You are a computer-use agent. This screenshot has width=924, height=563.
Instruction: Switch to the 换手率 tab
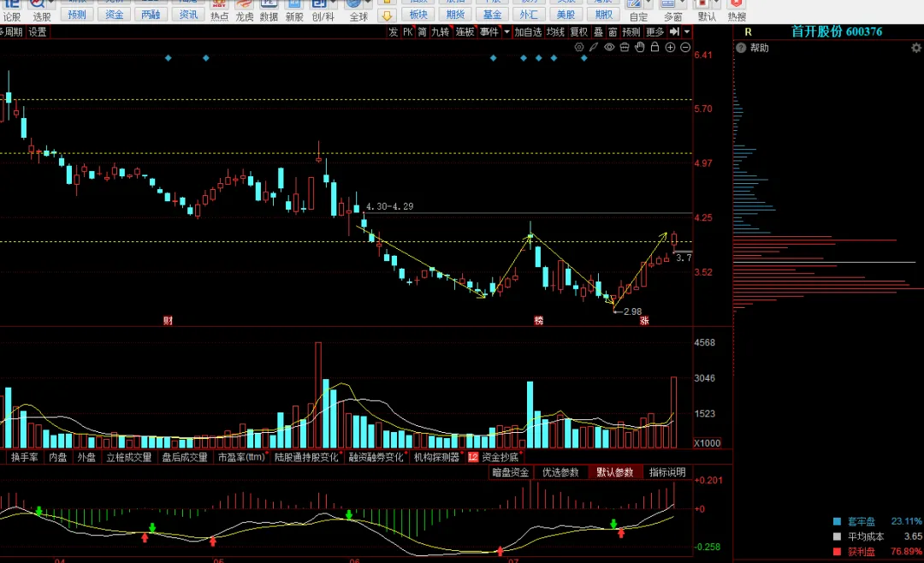coord(24,457)
